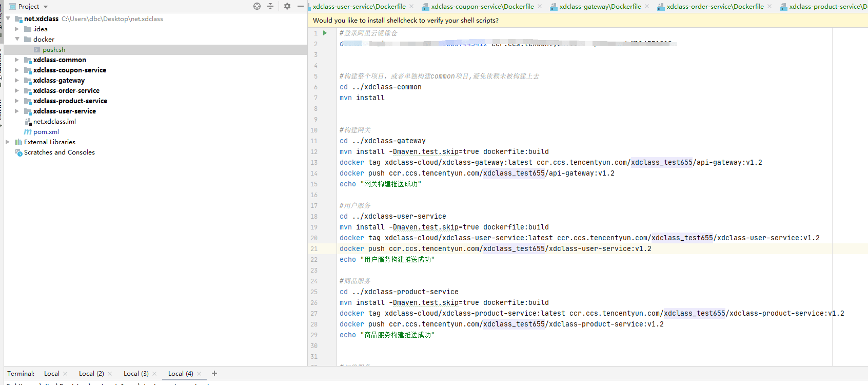Expand the xdclass-common module
868x385 pixels.
[17, 60]
